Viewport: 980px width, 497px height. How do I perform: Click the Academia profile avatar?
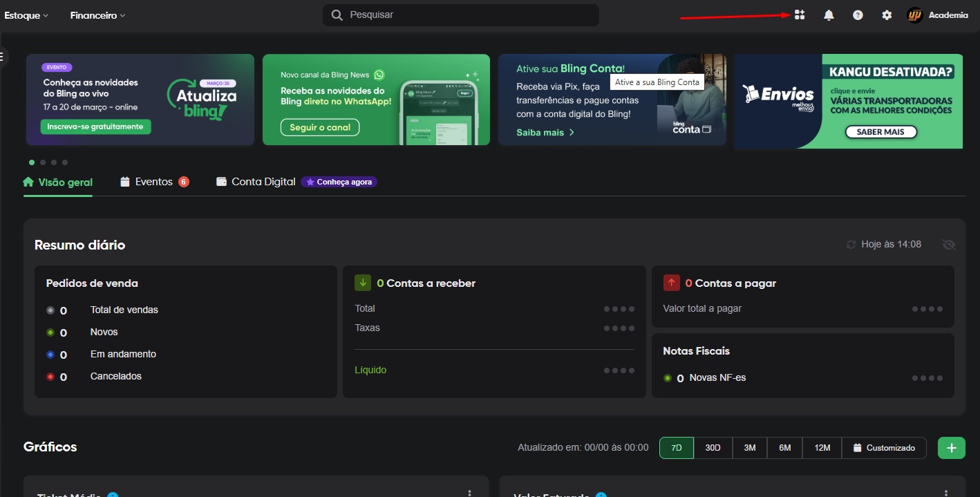(x=915, y=15)
